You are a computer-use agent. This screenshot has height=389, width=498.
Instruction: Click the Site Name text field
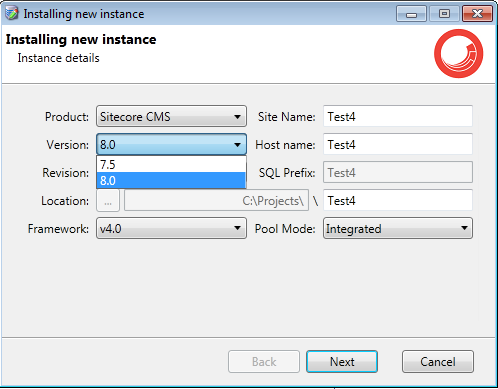pyautogui.click(x=398, y=116)
